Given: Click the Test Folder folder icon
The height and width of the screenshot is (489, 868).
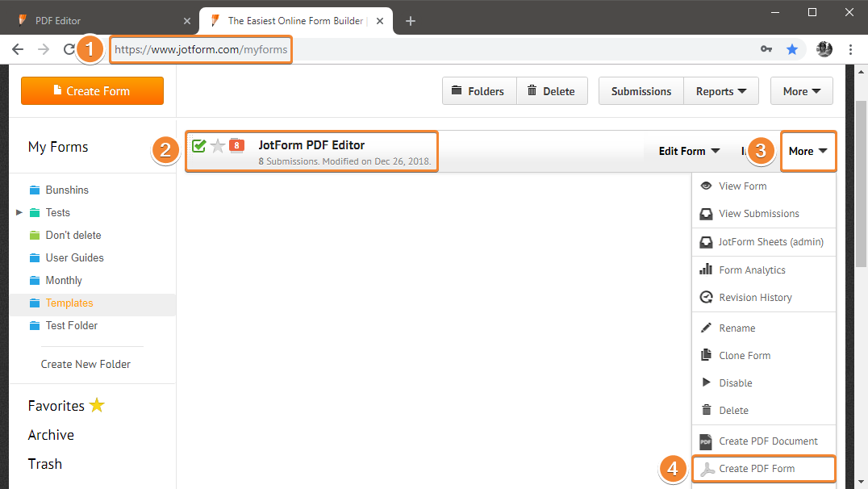Looking at the screenshot, I should click(35, 326).
